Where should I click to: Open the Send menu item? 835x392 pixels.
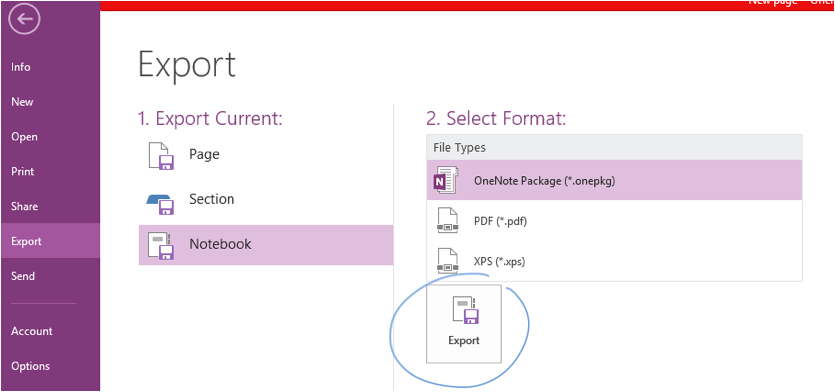pos(22,276)
